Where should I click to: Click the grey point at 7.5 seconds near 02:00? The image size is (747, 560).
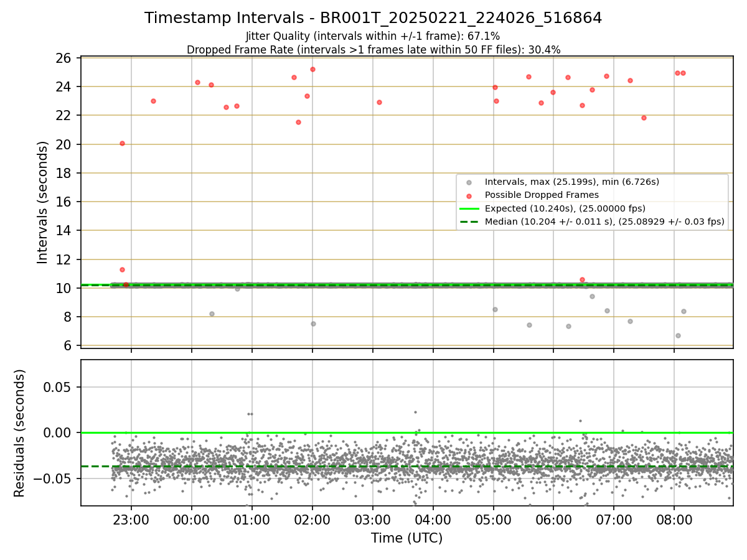pos(313,324)
